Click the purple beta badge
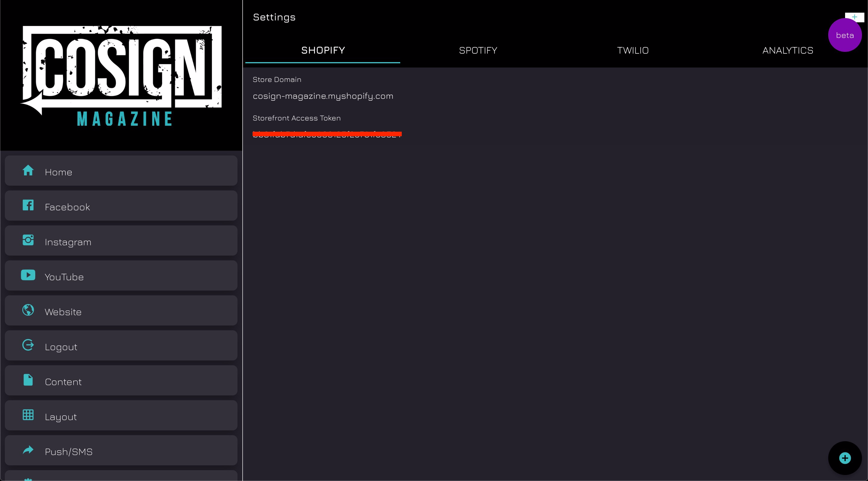Screen dimensions: 868x481 [844, 36]
